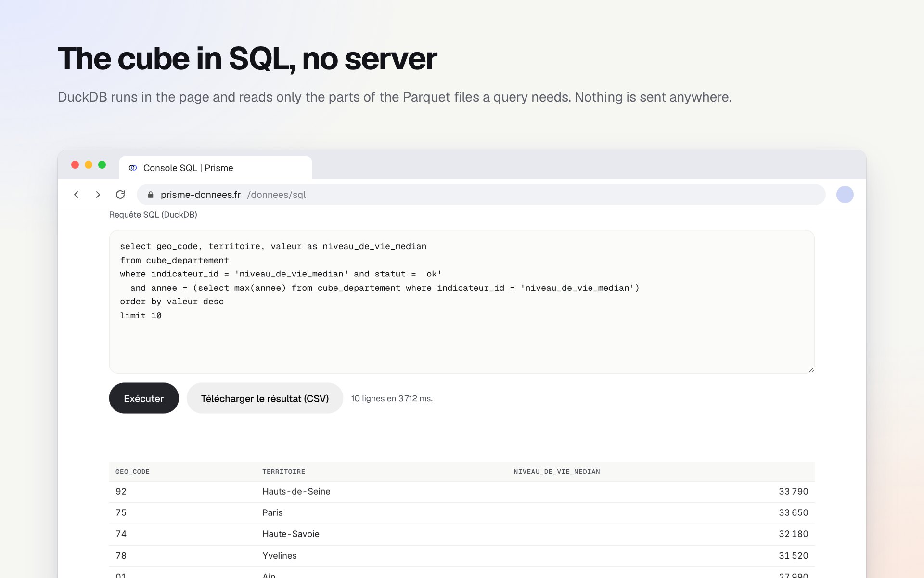Click the value 31 520

793,555
